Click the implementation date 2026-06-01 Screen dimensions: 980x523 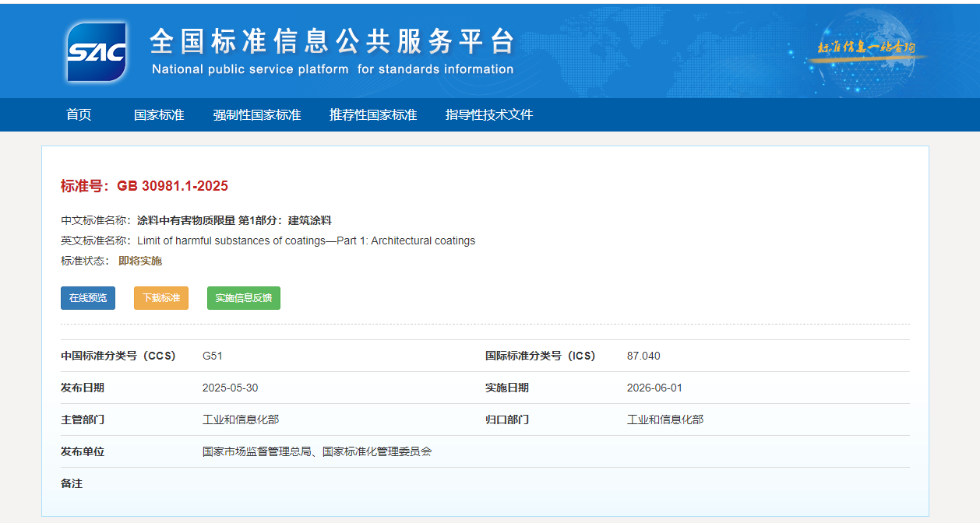pos(654,388)
